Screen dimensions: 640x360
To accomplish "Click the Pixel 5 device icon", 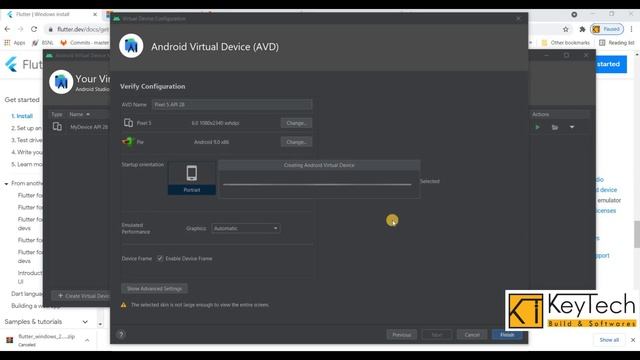I will 128,122.
